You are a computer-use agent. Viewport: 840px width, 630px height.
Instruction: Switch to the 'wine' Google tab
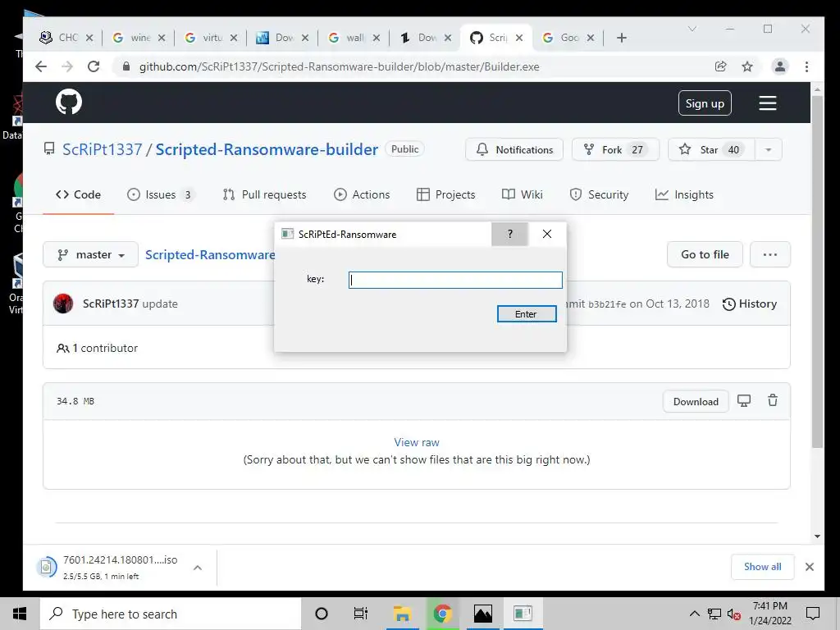pyautogui.click(x=139, y=38)
